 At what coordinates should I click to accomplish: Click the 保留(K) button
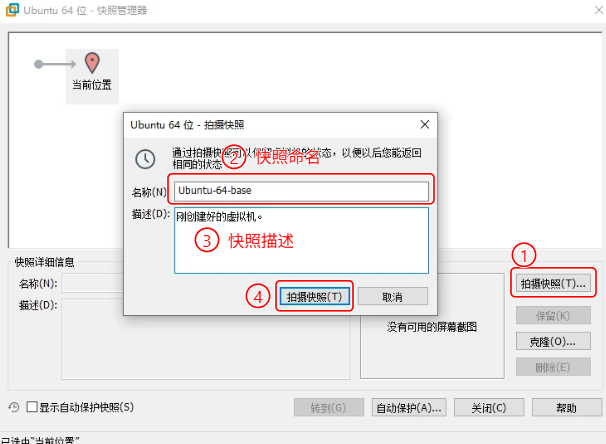[x=553, y=315]
